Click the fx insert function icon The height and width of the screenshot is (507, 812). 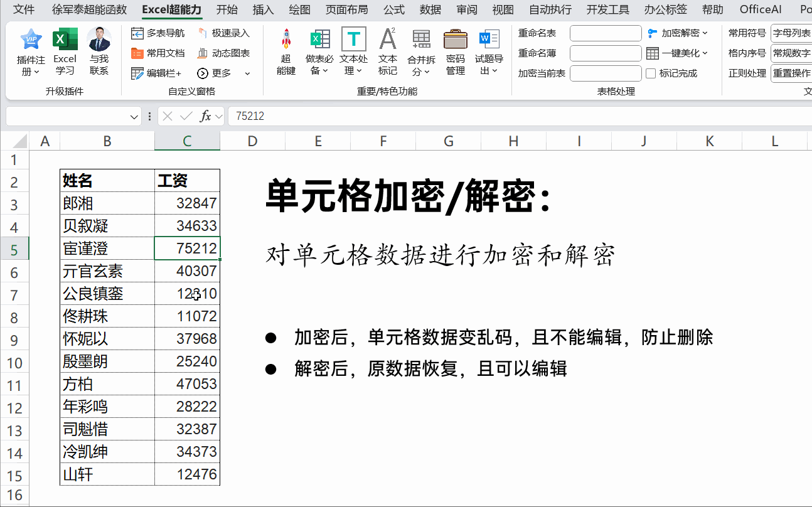coord(205,116)
